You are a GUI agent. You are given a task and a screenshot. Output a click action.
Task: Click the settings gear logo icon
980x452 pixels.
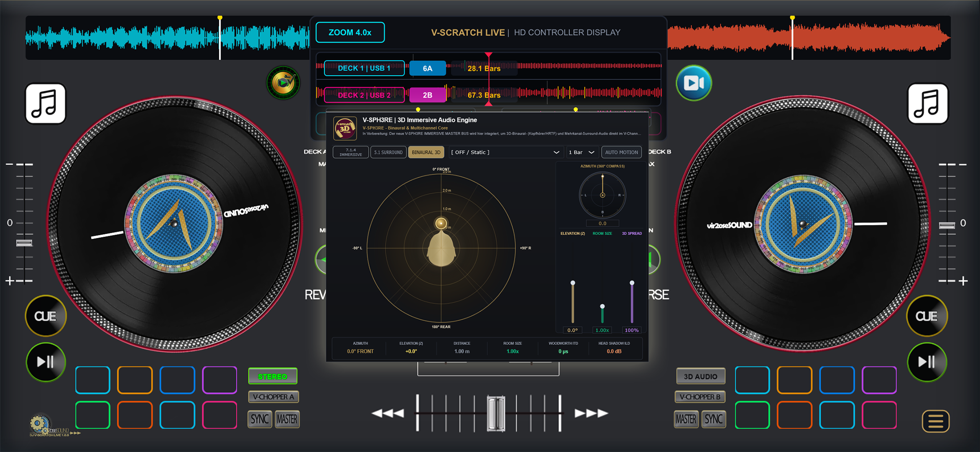click(x=40, y=424)
